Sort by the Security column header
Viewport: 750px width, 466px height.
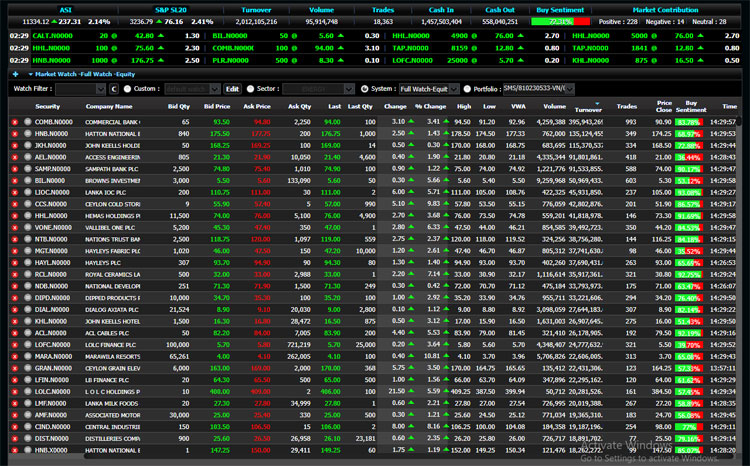point(47,106)
